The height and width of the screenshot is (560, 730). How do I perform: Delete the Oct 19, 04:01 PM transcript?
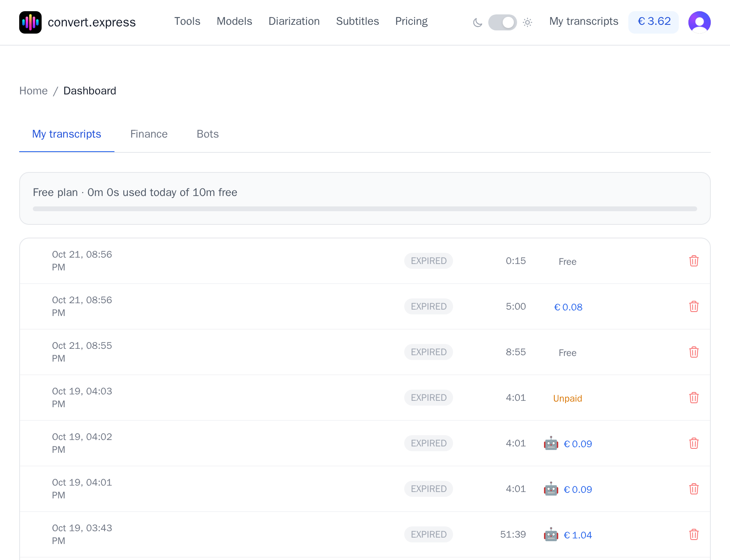[694, 489]
